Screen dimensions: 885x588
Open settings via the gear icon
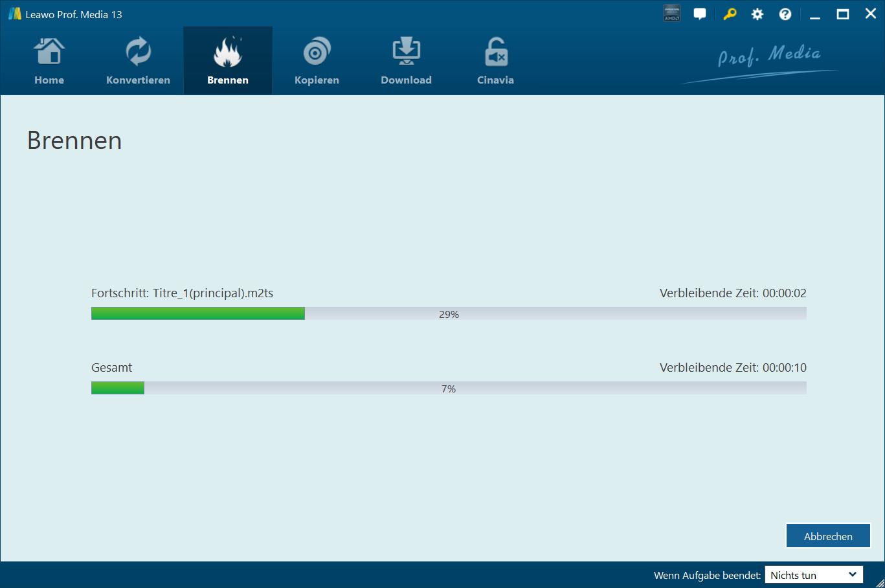757,14
